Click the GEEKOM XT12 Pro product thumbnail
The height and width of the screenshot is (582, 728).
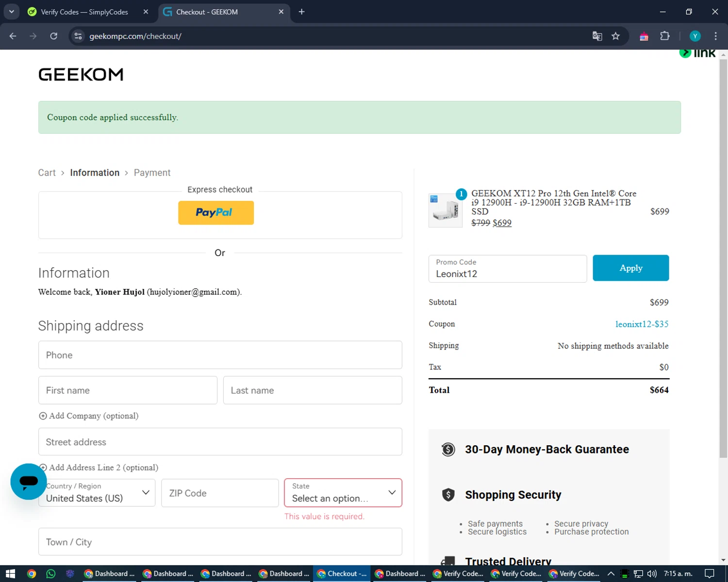[445, 210]
